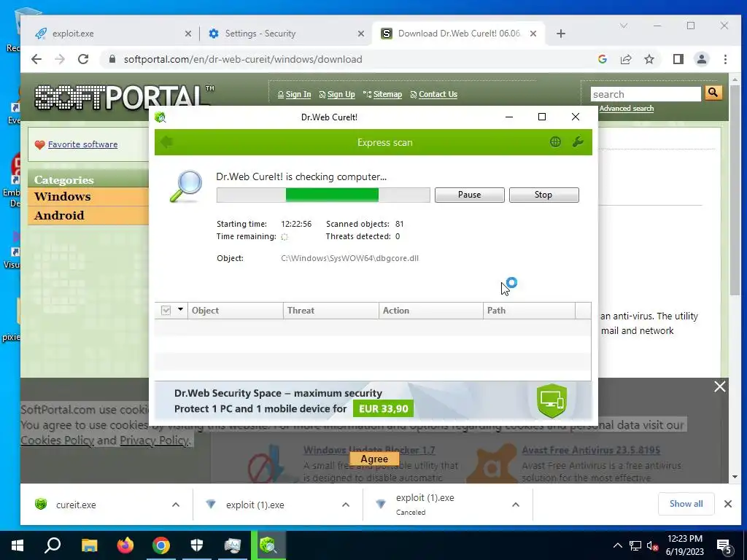The width and height of the screenshot is (747, 560).
Task: Open taskbar search magnifier
Action: [53, 545]
